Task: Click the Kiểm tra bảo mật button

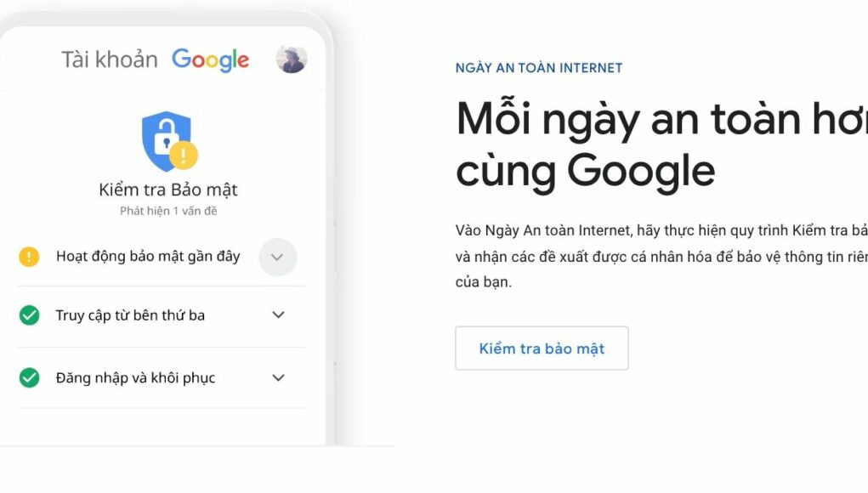Action: [x=542, y=348]
